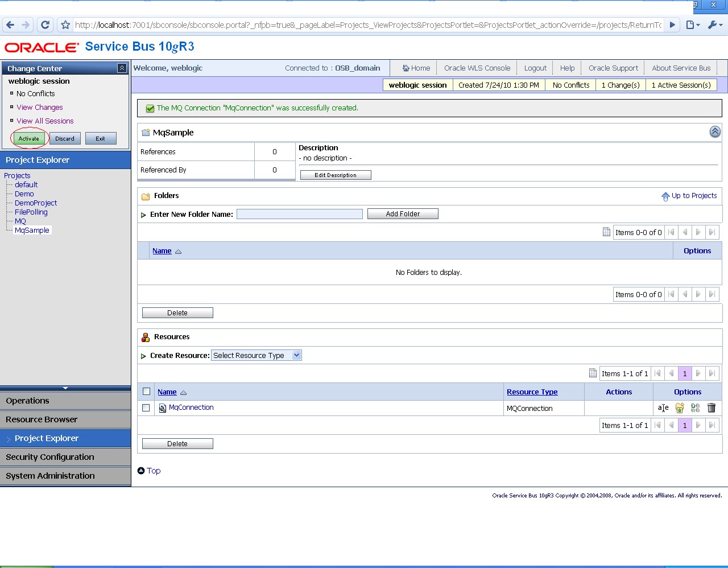The image size is (728, 568).
Task: Click the Add Folder button
Action: [403, 214]
